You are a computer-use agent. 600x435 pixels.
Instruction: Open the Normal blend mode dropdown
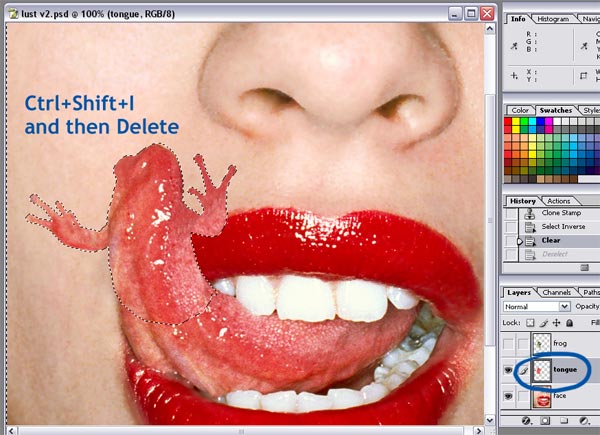[532, 307]
